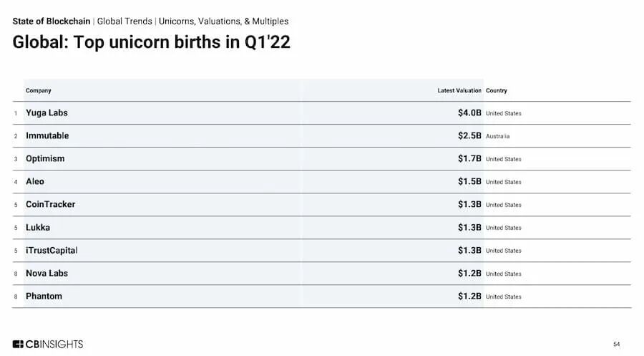Click the CB Insights logo
The image size is (644, 356).
[48, 344]
